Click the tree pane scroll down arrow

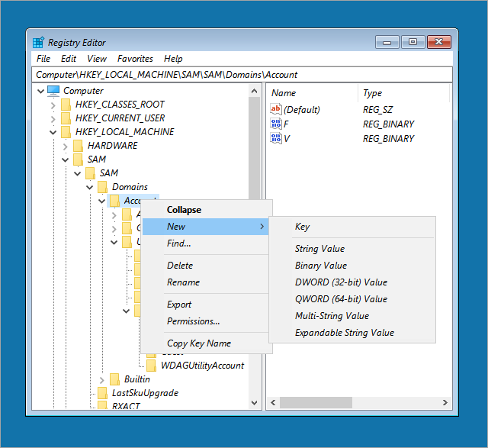(x=254, y=403)
